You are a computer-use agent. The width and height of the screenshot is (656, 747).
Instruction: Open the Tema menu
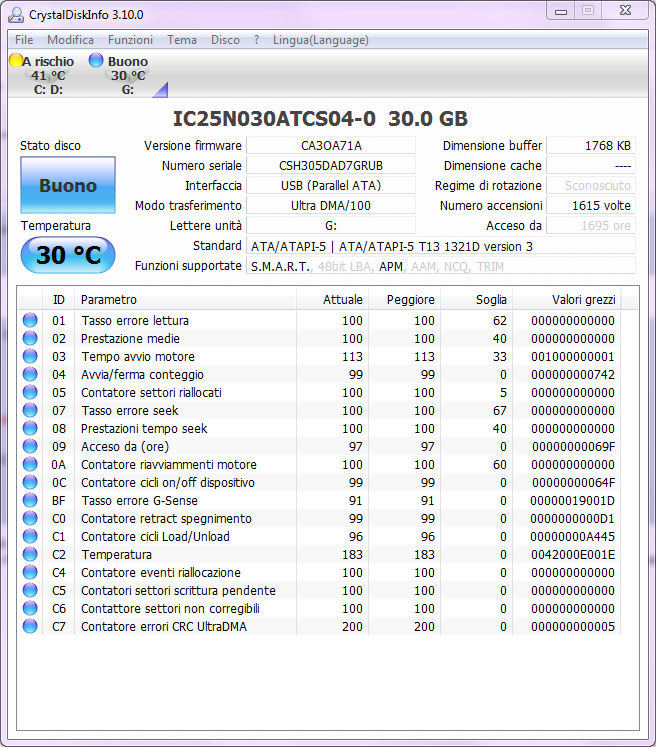[x=181, y=40]
